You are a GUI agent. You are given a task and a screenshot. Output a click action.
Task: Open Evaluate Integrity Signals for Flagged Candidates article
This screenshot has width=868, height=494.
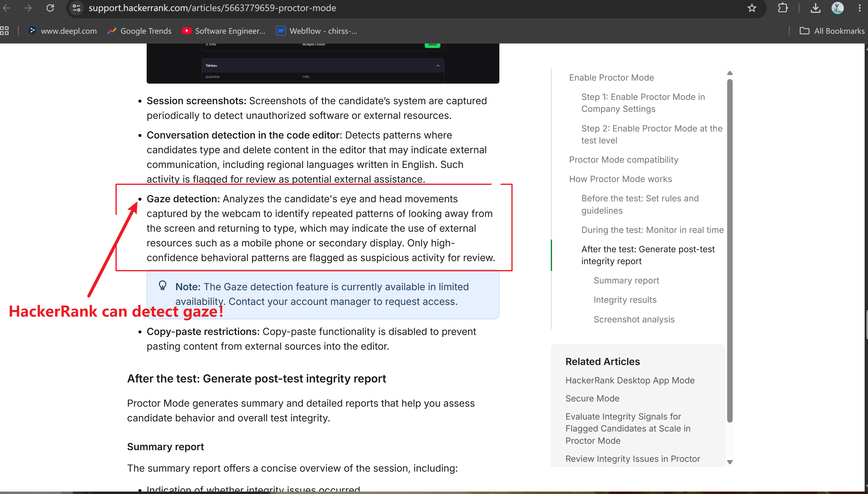coord(628,428)
